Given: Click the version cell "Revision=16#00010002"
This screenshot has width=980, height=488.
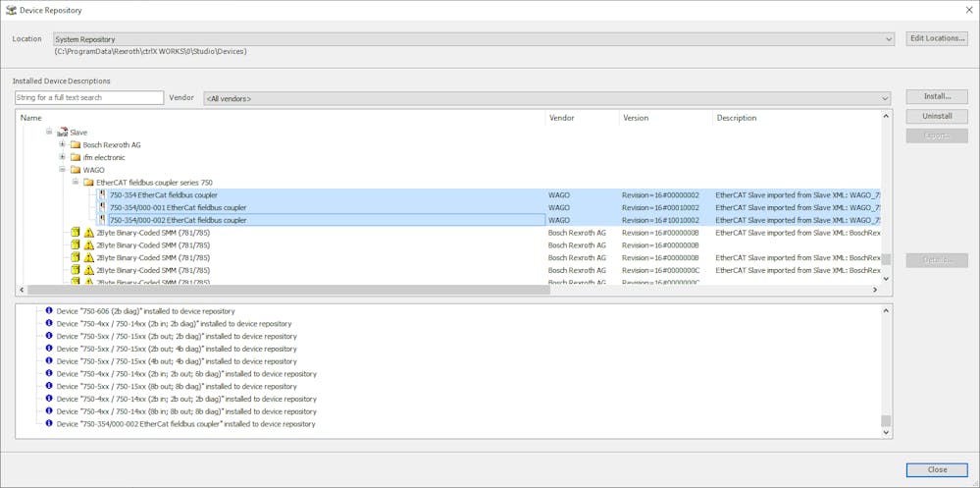Looking at the screenshot, I should 660,208.
